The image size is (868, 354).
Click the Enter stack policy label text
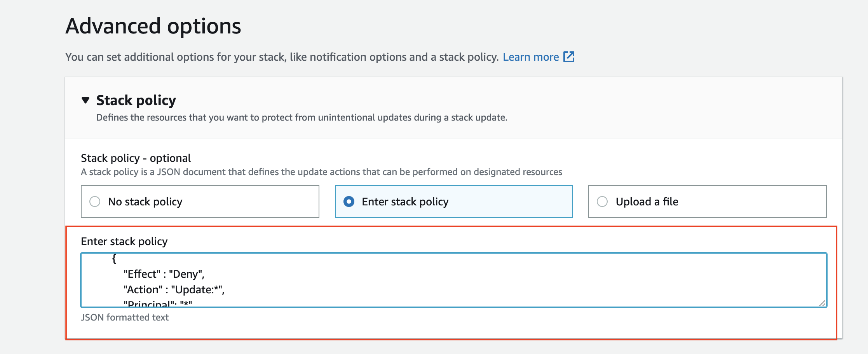tap(405, 202)
